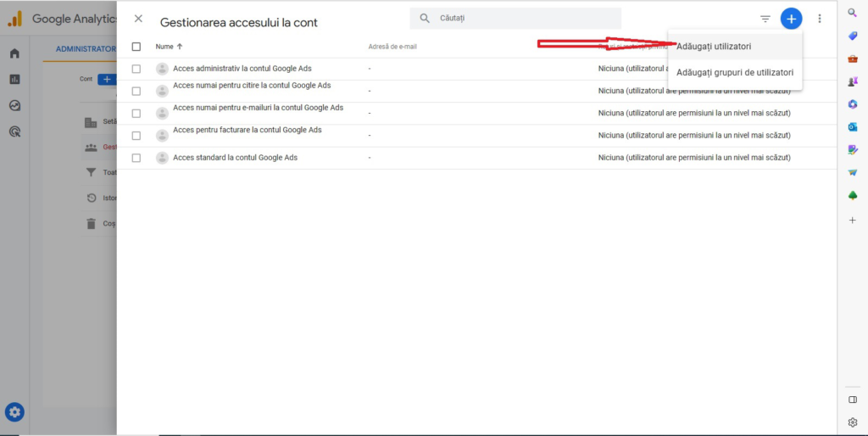Click Niciuna permissions text in facturare row
The width and height of the screenshot is (868, 436).
pyautogui.click(x=694, y=136)
